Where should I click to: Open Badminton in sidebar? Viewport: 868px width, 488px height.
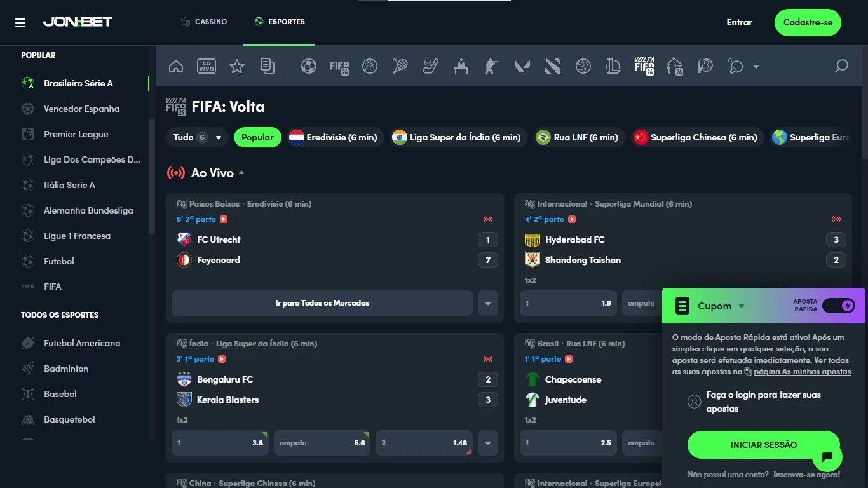pyautogui.click(x=66, y=369)
